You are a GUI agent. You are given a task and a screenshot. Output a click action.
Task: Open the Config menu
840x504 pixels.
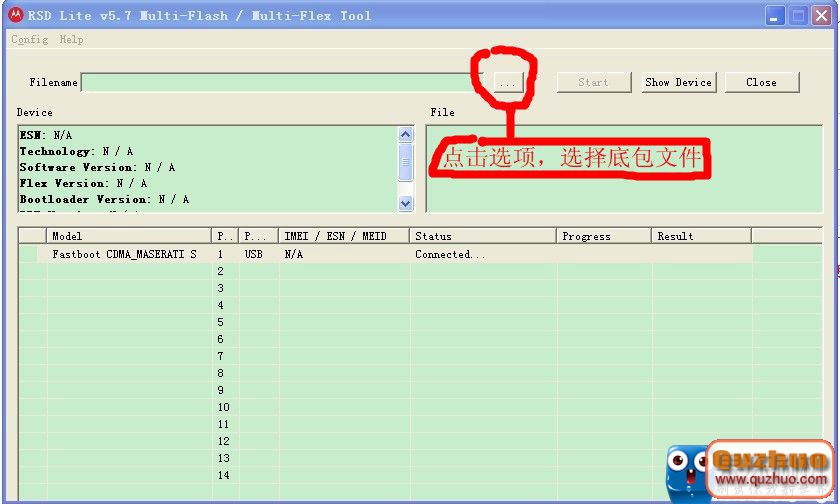[29, 39]
